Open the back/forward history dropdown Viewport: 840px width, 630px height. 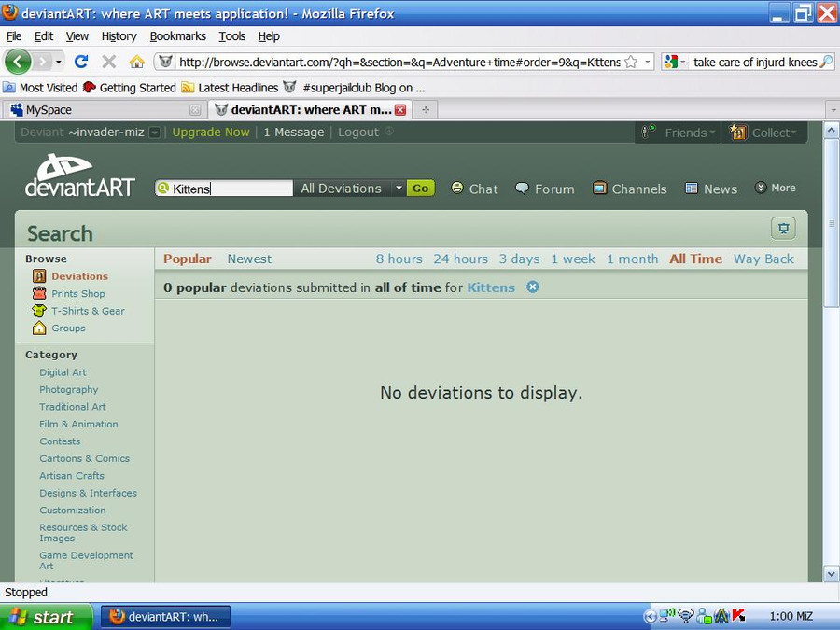(x=59, y=63)
